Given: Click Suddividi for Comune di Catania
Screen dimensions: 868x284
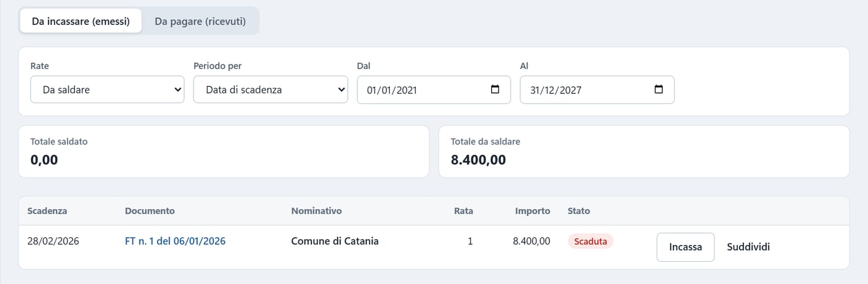Looking at the screenshot, I should click(748, 247).
